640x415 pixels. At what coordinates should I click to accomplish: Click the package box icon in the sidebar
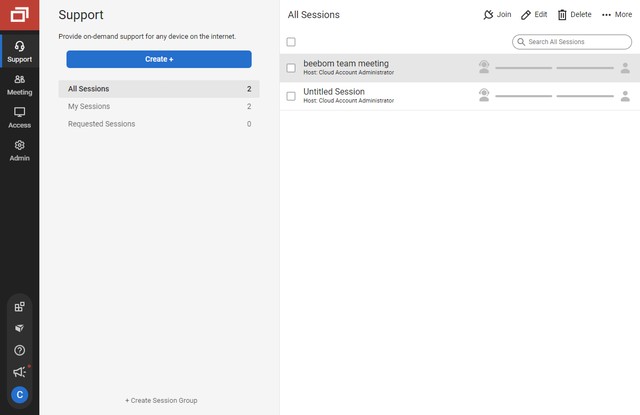19,328
